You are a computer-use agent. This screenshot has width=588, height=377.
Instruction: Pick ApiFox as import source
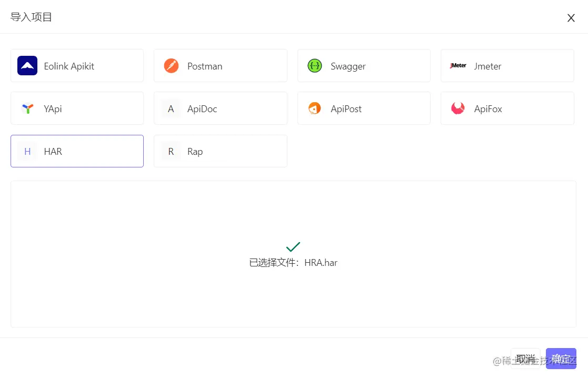507,108
